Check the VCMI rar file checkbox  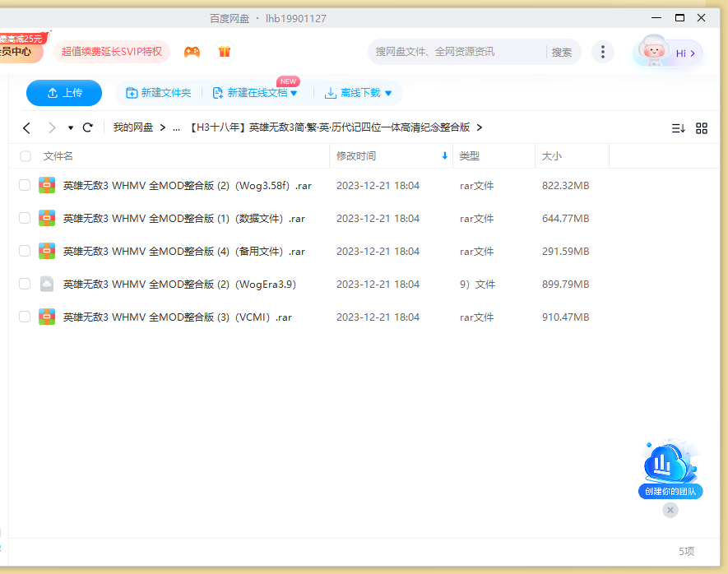(x=25, y=317)
